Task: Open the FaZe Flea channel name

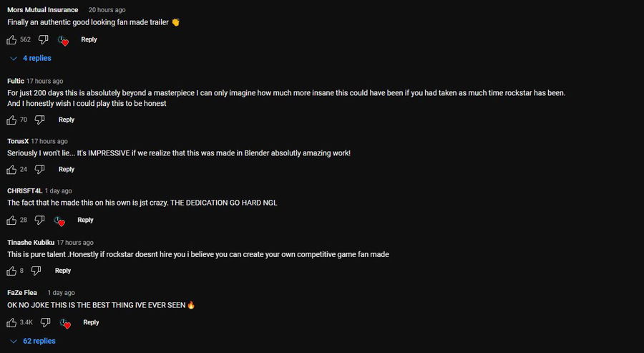Action: point(22,293)
